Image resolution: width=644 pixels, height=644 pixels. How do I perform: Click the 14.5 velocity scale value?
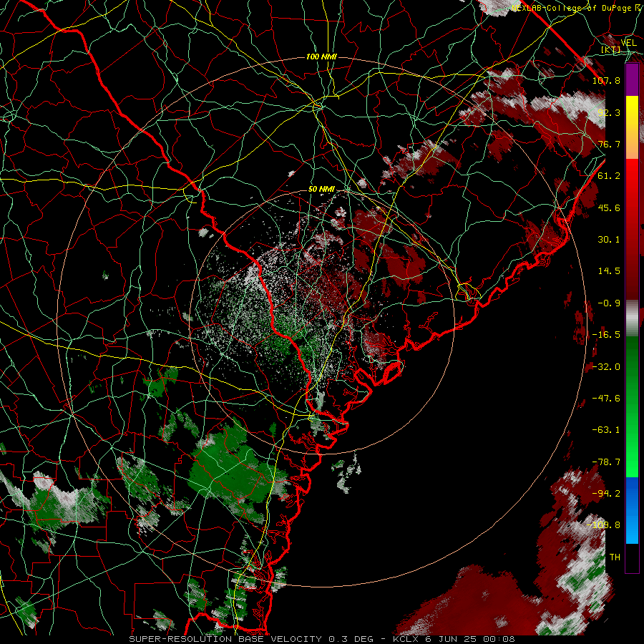tap(609, 271)
